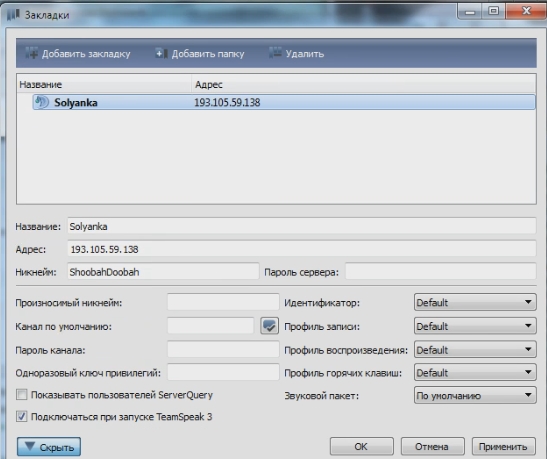Click the Пароль канала input field

(223, 349)
